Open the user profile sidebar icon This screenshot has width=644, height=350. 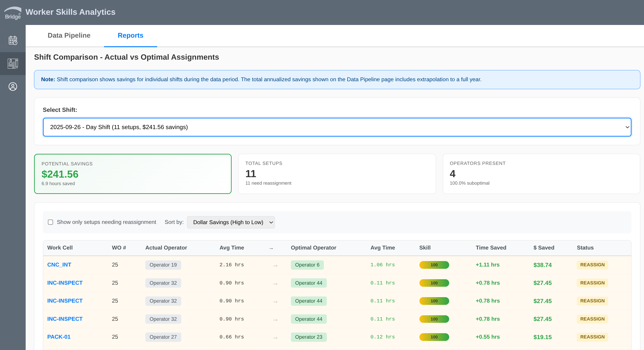(13, 87)
